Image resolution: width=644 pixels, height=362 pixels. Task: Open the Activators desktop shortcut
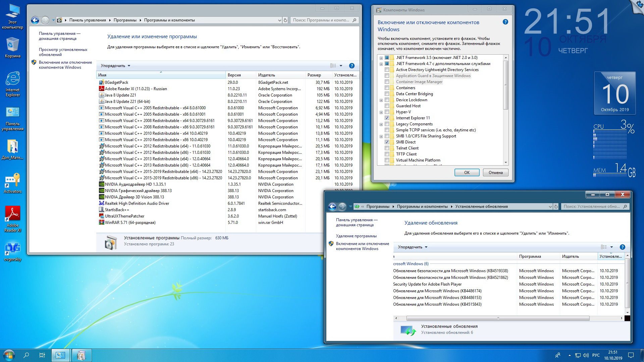pyautogui.click(x=12, y=183)
